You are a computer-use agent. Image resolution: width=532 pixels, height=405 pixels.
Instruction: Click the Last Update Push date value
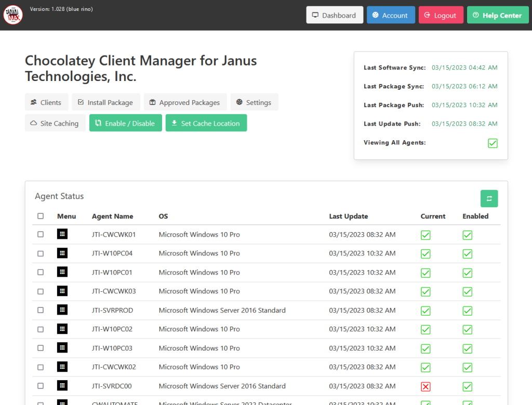pyautogui.click(x=464, y=124)
